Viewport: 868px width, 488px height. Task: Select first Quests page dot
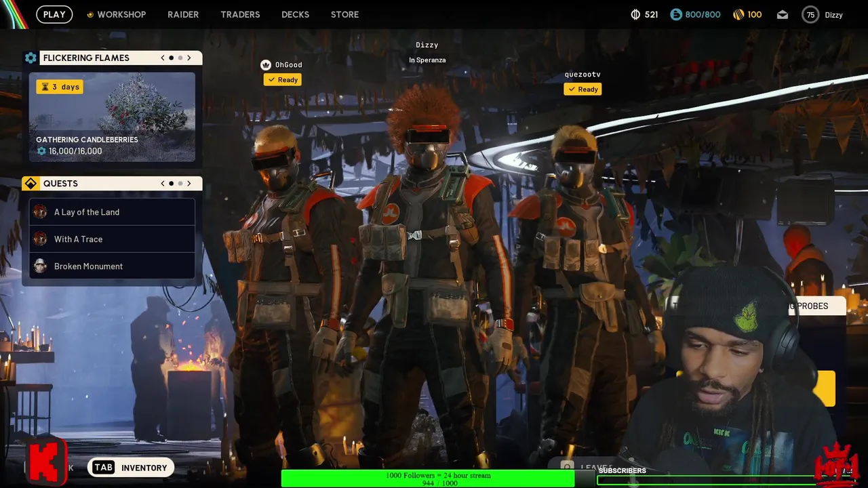(x=171, y=184)
